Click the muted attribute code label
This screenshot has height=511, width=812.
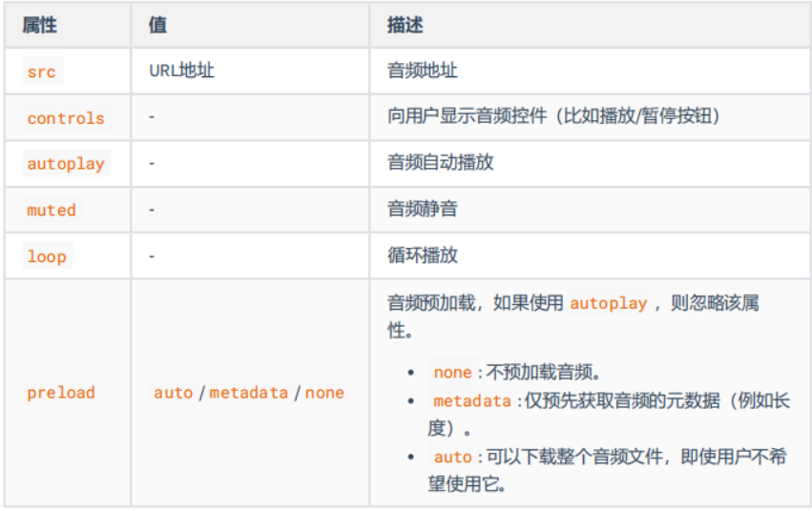click(52, 210)
